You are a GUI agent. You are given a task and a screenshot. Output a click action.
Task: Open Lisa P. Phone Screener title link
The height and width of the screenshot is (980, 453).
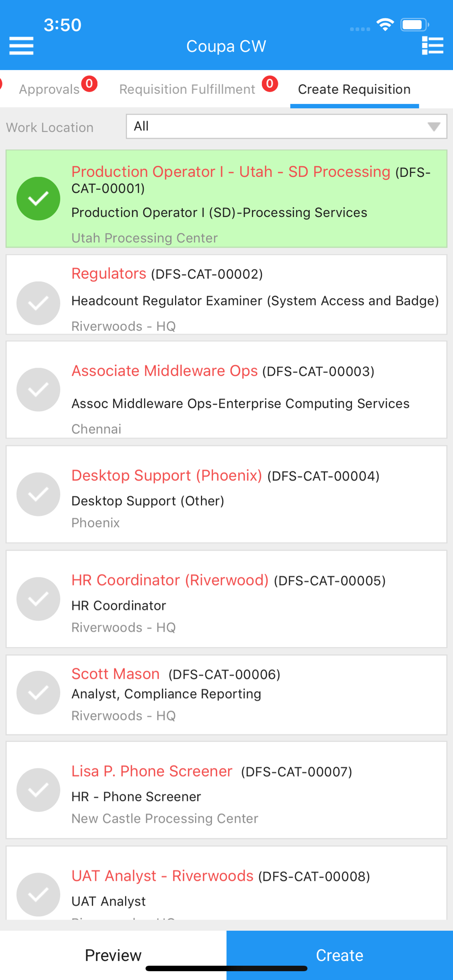click(152, 771)
